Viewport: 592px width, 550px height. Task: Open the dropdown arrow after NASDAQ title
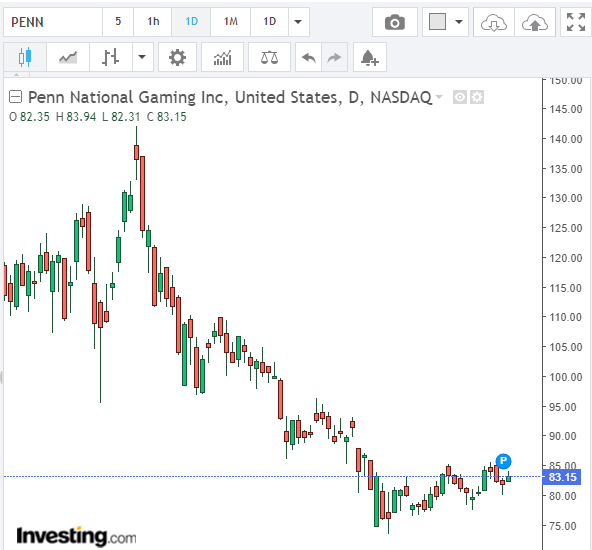[439, 97]
